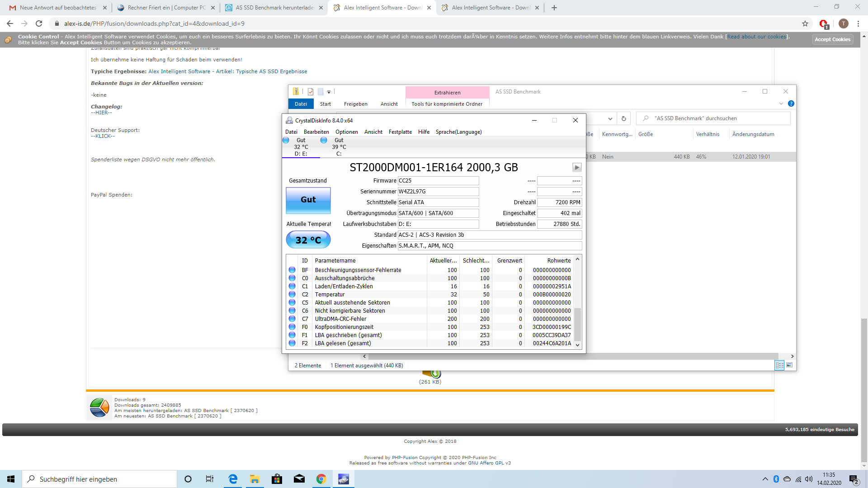Viewport: 868px width, 488px height.
Task: Click Explorer properties quick access icon
Action: pyautogui.click(x=311, y=92)
